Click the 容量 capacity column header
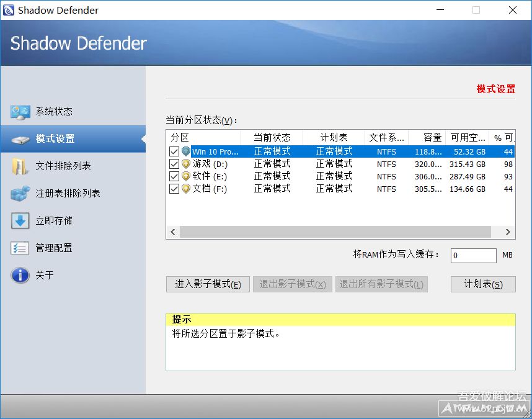The height and width of the screenshot is (419, 532). click(x=432, y=137)
